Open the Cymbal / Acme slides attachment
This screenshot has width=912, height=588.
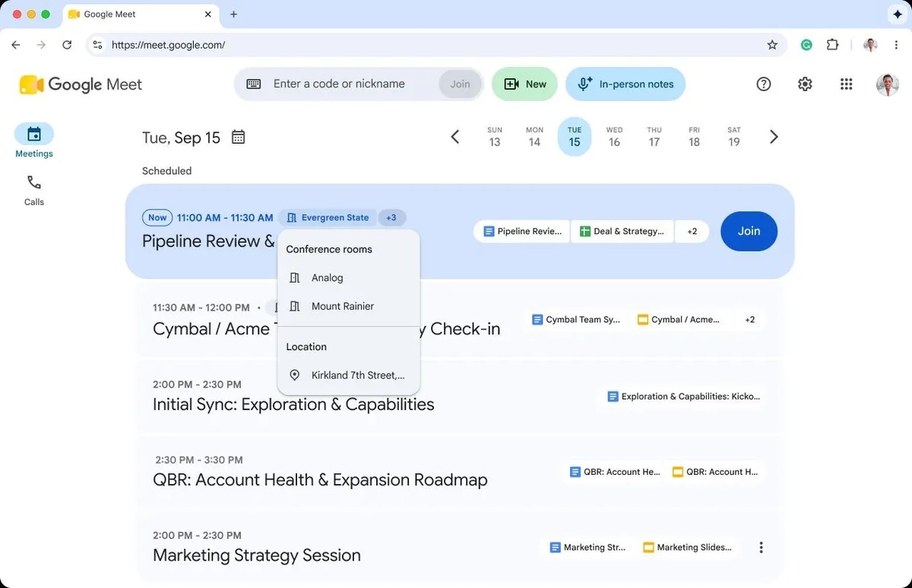pos(679,320)
